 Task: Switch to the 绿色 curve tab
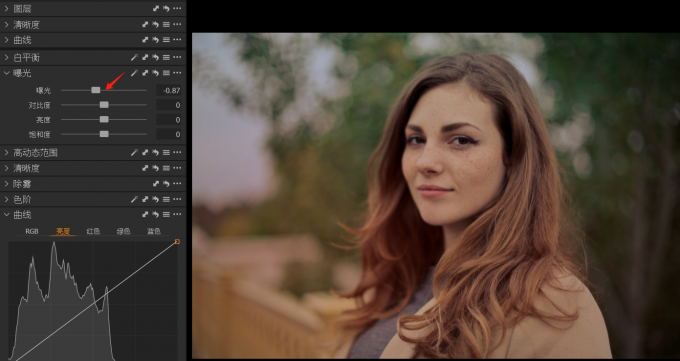[x=124, y=231]
